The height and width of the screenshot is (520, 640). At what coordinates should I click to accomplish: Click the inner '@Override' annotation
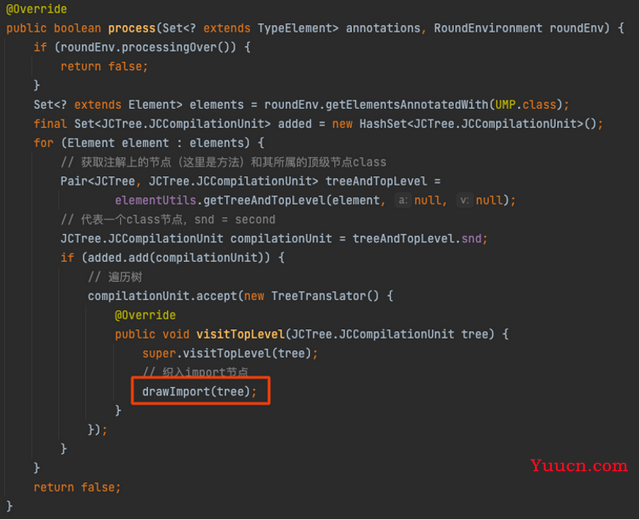(x=145, y=315)
